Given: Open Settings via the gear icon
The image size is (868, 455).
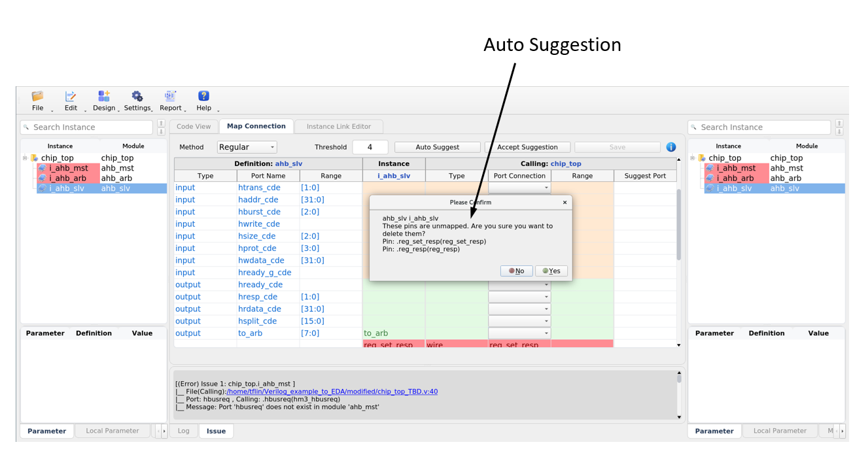Looking at the screenshot, I should [137, 96].
